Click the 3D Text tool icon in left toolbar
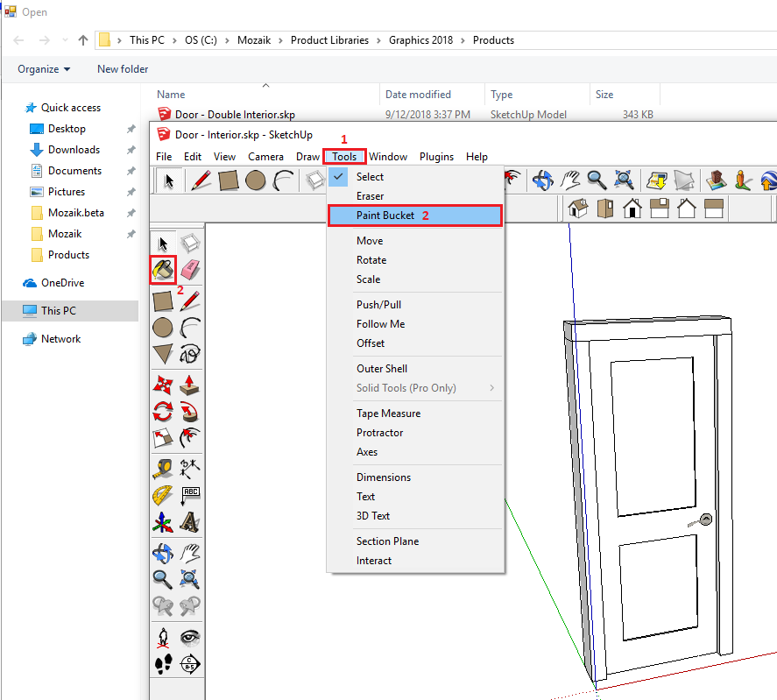This screenshot has height=700, width=777. coord(190,523)
